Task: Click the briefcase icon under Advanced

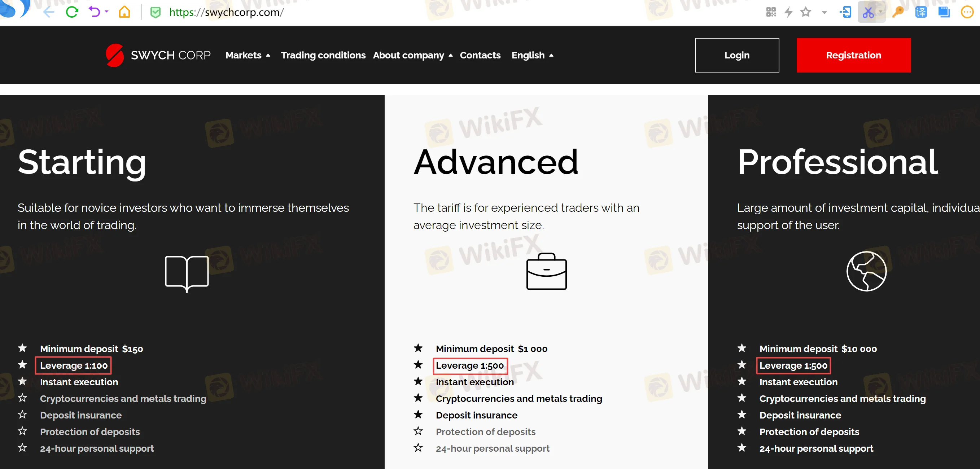Action: pos(546,271)
